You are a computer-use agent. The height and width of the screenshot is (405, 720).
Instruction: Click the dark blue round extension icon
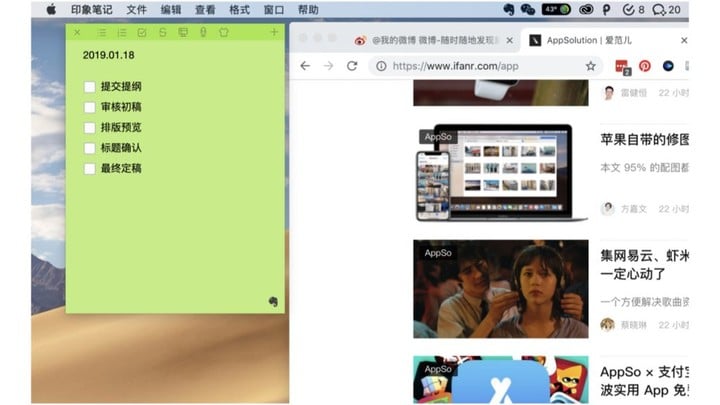point(668,66)
